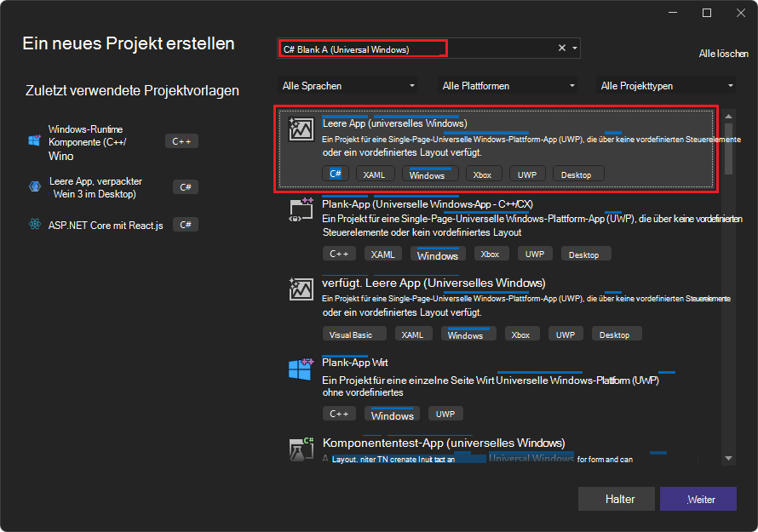Screen dimensions: 758x532
Task: Click the ASP.NET Core mit React.js icon
Action: 35,225
